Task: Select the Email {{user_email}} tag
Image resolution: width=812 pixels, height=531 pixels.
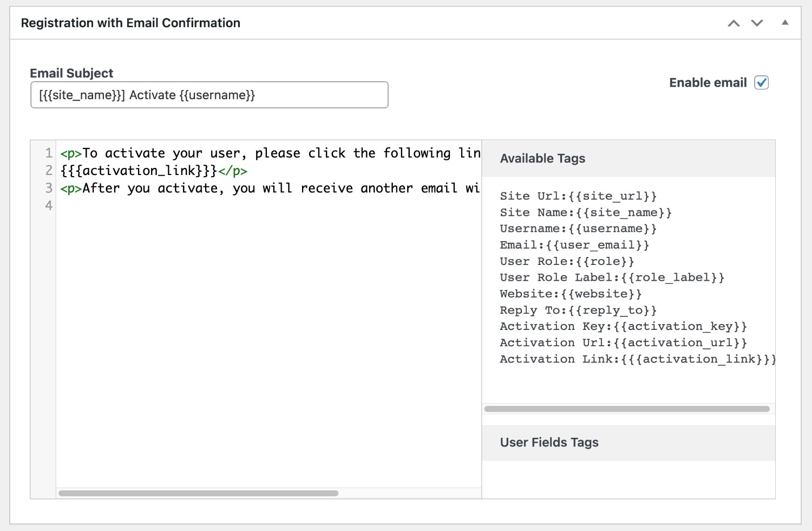Action: (x=574, y=245)
